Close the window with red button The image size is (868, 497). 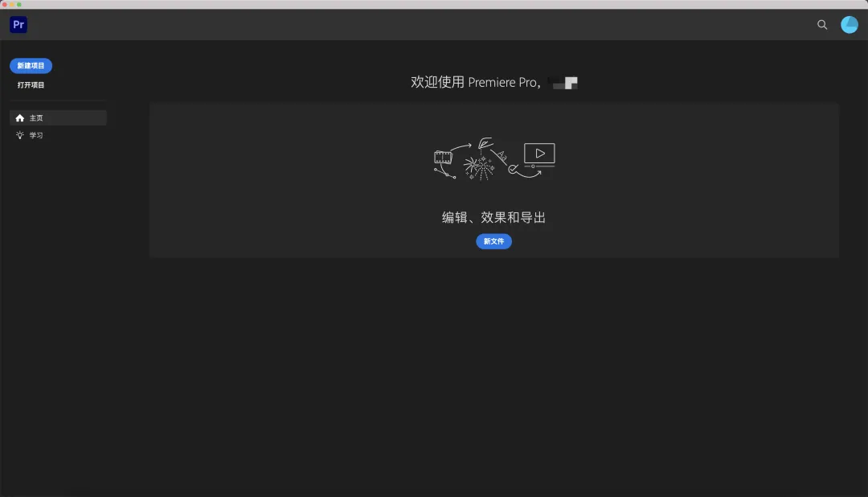(x=5, y=5)
